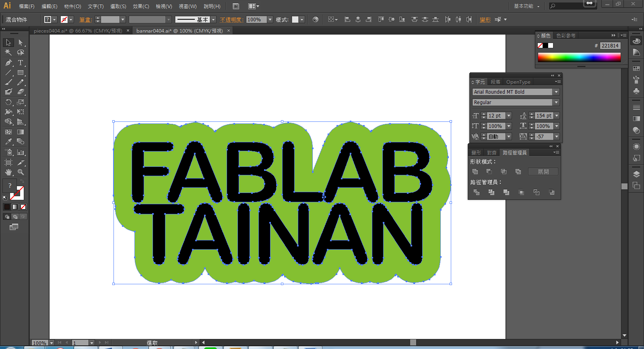Select the Magic Wand tool
The image size is (644, 349).
click(8, 52)
